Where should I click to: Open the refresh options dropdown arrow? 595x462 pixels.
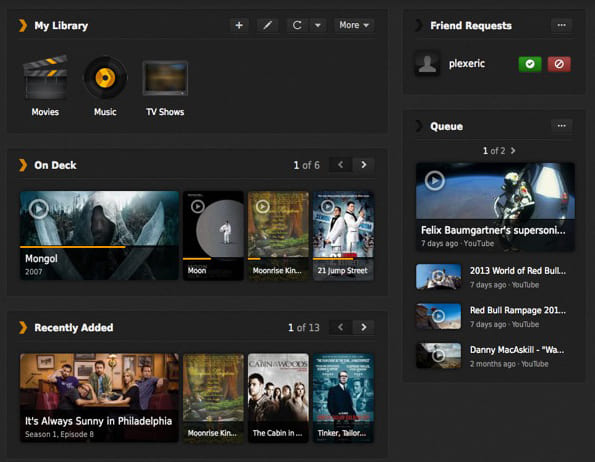[318, 25]
